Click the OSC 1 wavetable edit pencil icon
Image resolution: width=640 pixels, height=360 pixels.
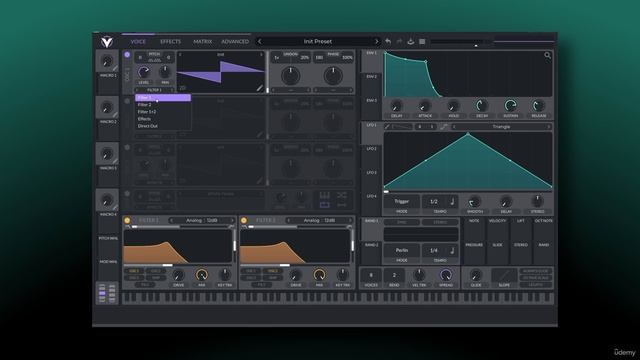[x=260, y=88]
